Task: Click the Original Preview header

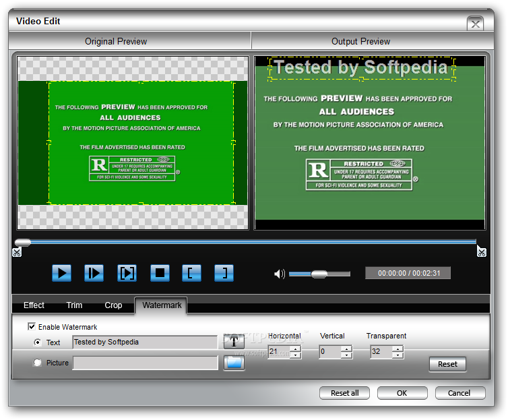Action: point(130,41)
